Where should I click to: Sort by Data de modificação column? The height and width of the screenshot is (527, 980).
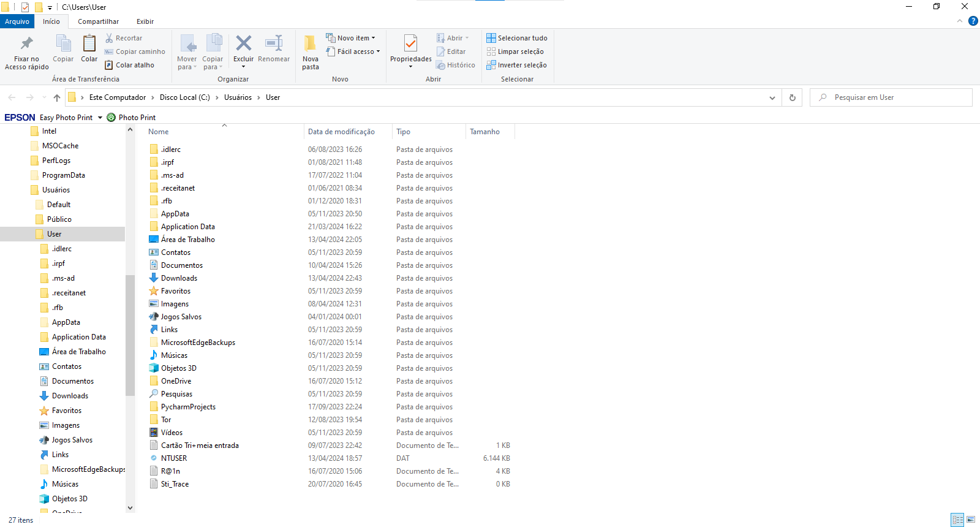341,132
